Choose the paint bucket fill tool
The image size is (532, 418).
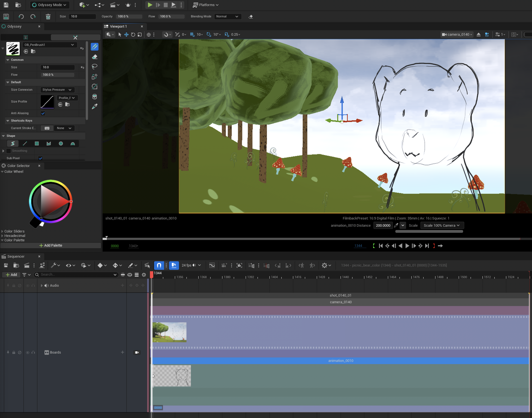(x=94, y=97)
